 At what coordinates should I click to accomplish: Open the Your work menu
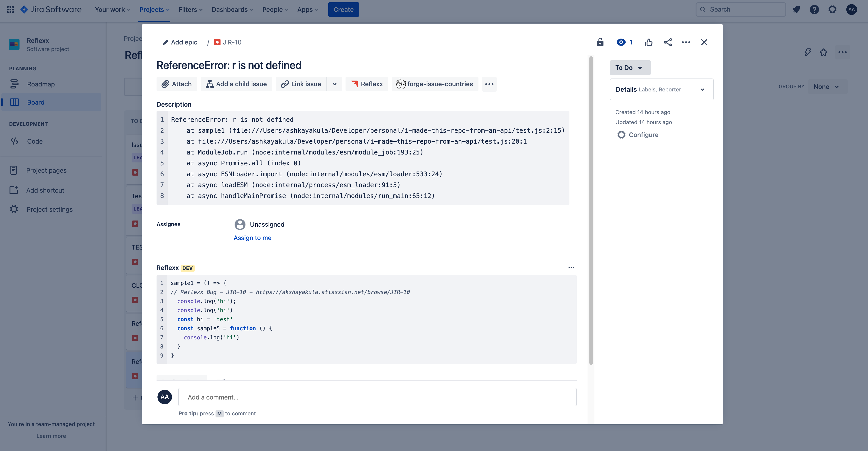[113, 10]
